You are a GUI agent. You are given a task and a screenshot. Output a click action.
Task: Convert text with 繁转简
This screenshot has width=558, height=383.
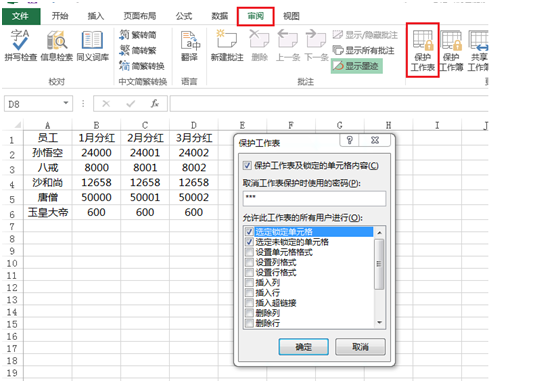(x=138, y=35)
